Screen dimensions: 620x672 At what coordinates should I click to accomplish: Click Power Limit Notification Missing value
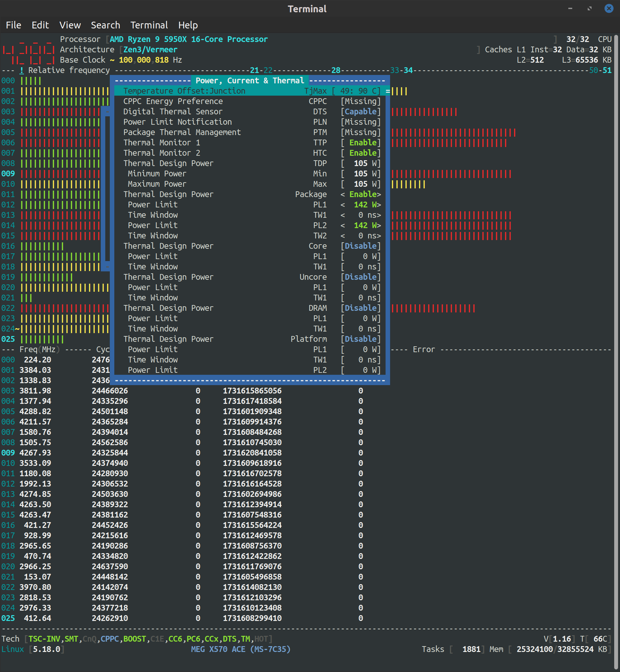pos(361,122)
